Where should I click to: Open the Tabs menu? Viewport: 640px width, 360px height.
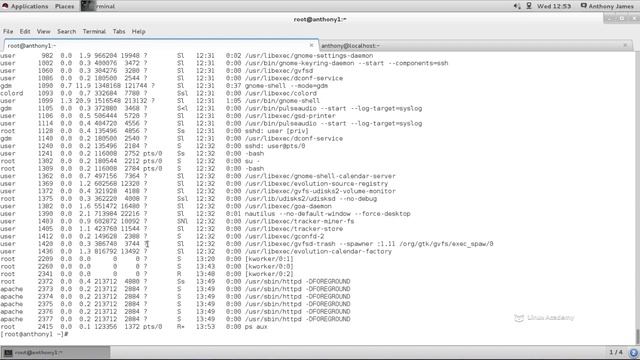(119, 31)
